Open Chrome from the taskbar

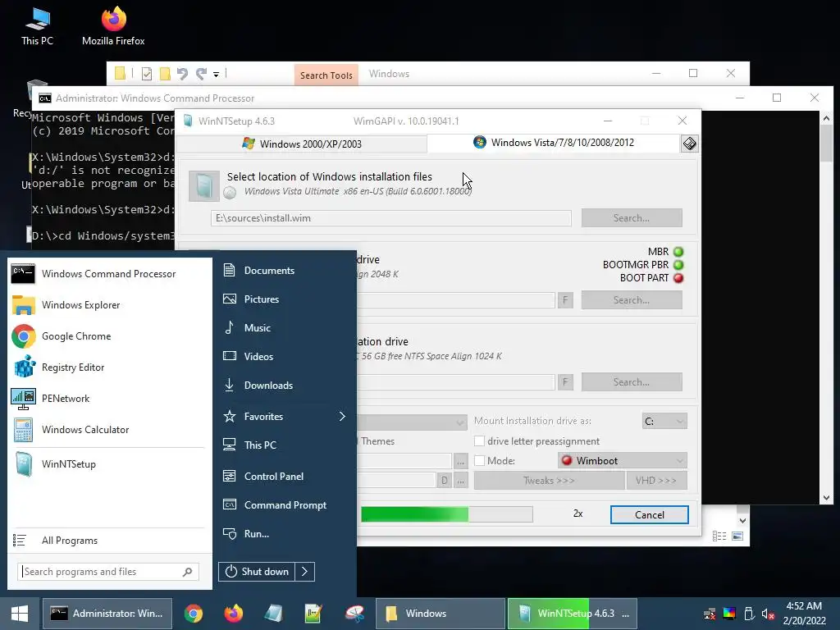point(194,614)
